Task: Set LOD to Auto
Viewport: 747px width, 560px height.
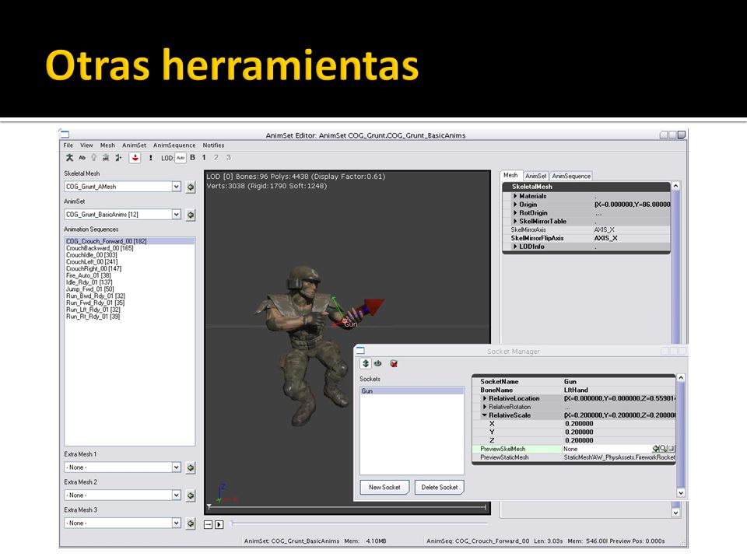Action: coord(181,158)
